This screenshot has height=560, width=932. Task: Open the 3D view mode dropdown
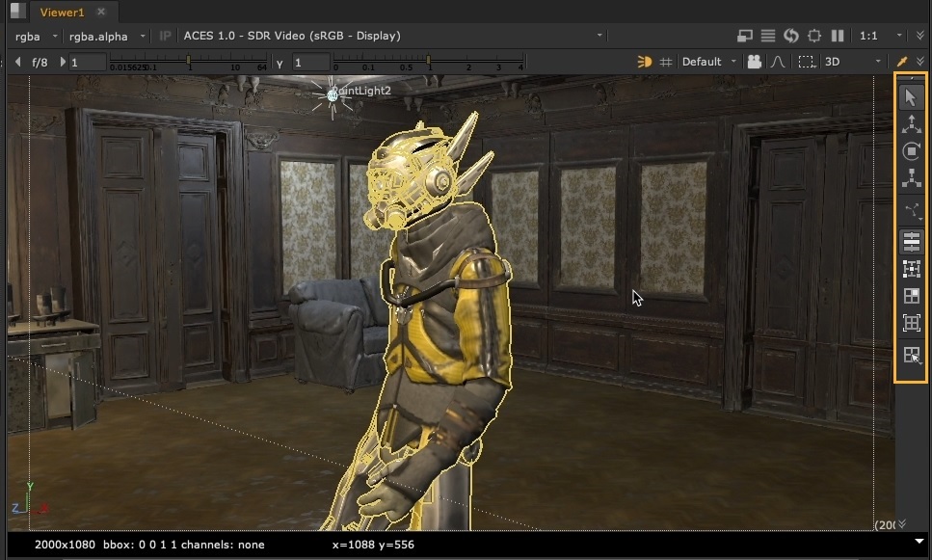coord(852,62)
